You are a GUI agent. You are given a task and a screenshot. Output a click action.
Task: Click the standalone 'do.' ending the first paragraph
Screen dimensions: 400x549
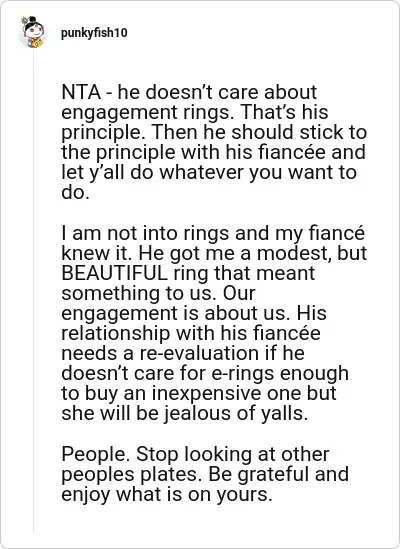click(75, 192)
